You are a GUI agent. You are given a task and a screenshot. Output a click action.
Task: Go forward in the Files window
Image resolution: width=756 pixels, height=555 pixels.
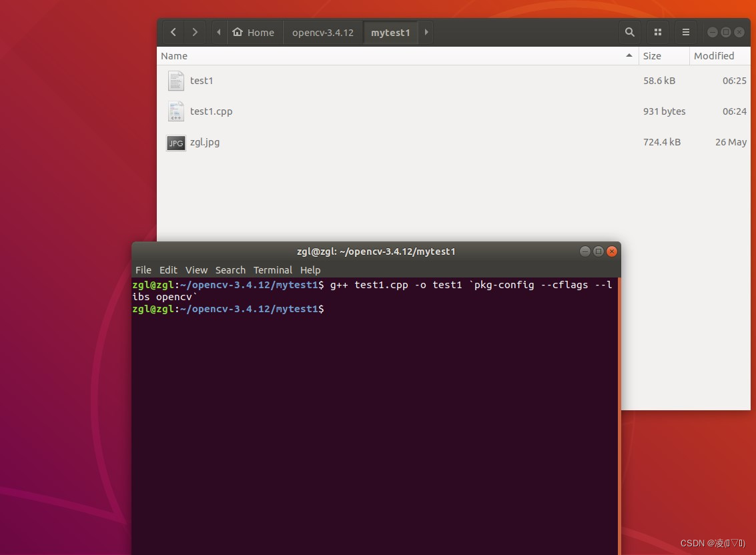pos(195,32)
